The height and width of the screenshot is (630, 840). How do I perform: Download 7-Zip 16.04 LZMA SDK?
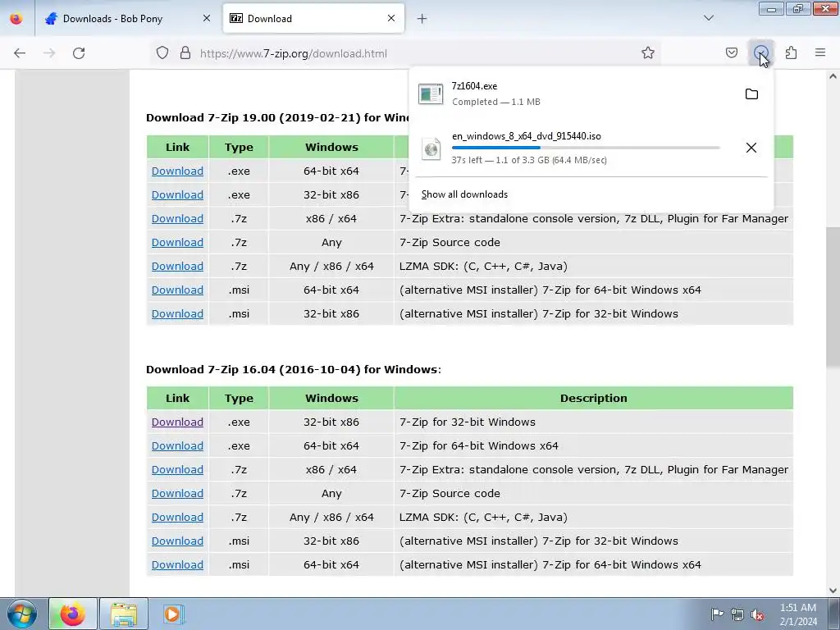click(177, 517)
